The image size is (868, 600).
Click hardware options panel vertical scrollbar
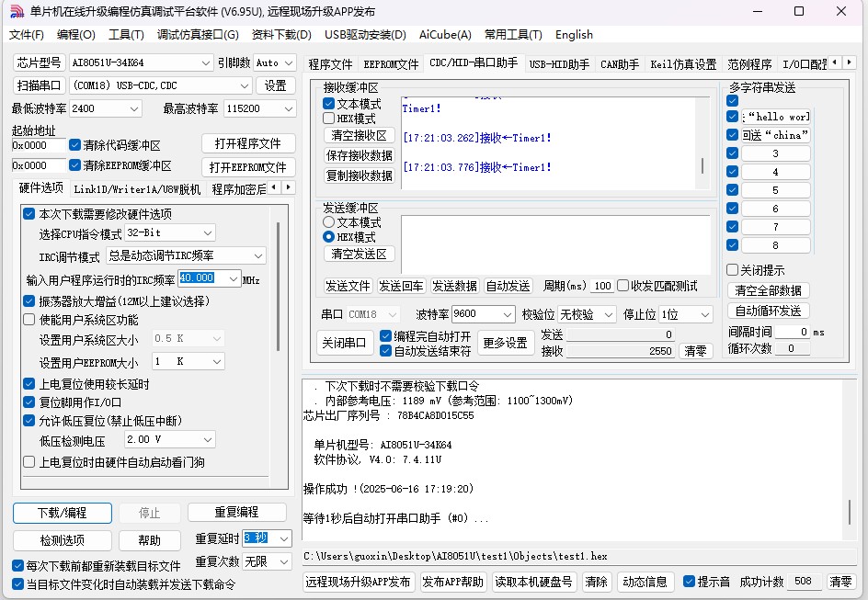coord(278,286)
